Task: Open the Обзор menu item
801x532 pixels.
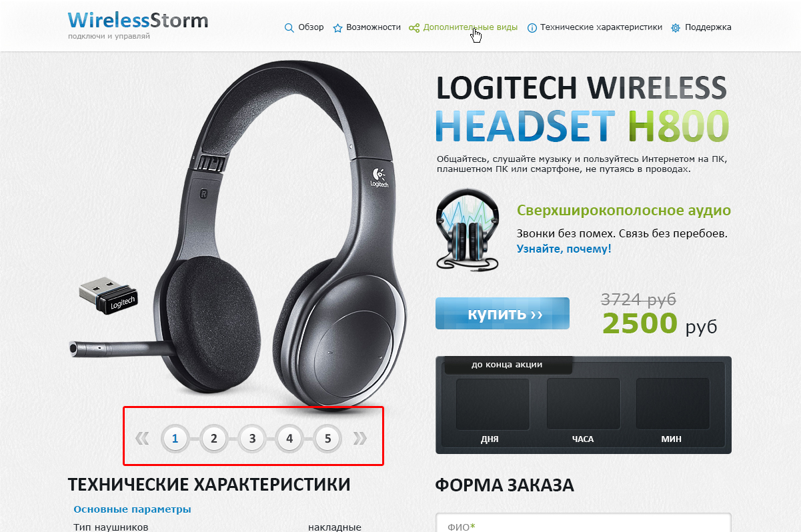Action: tap(311, 27)
